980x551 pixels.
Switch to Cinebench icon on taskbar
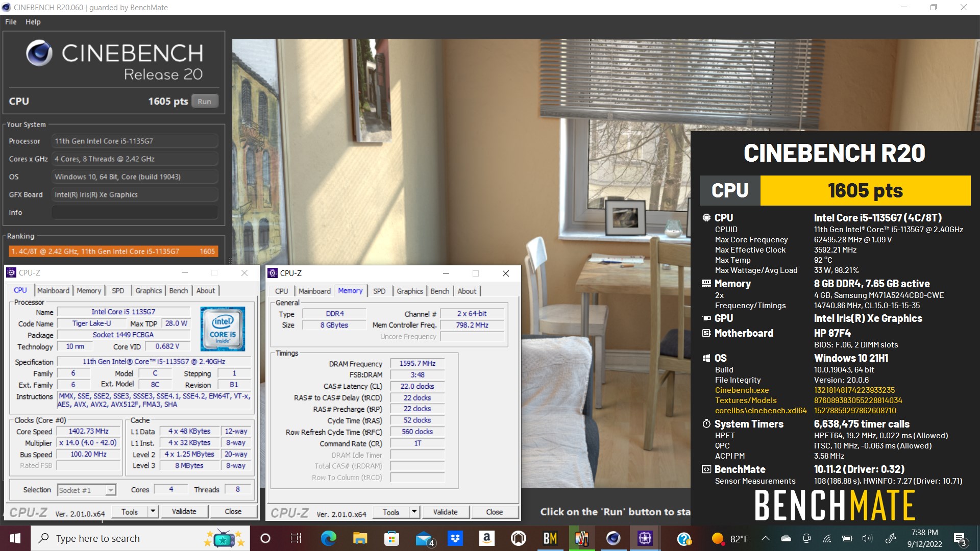click(x=613, y=538)
